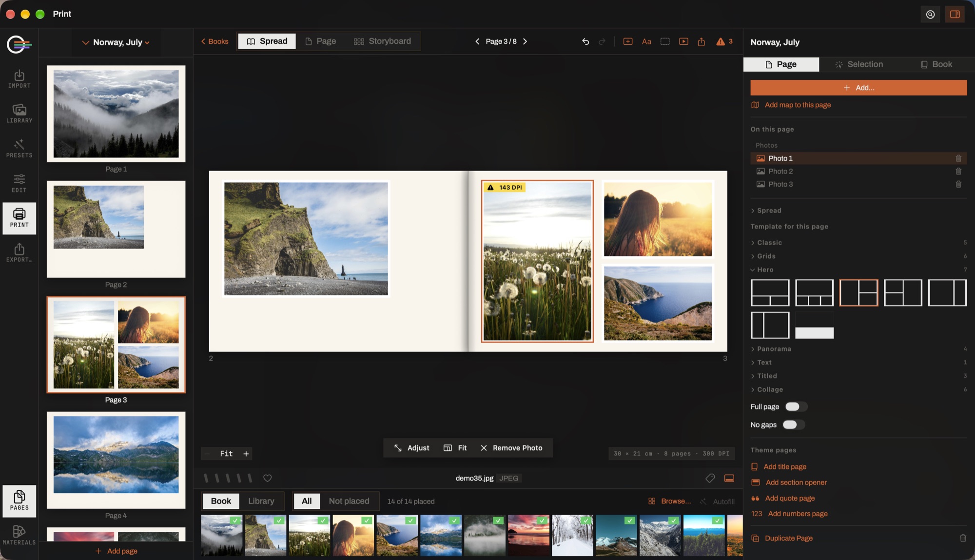The height and width of the screenshot is (560, 975).
Task: Open the Norway, July book dropdown
Action: coord(117,42)
